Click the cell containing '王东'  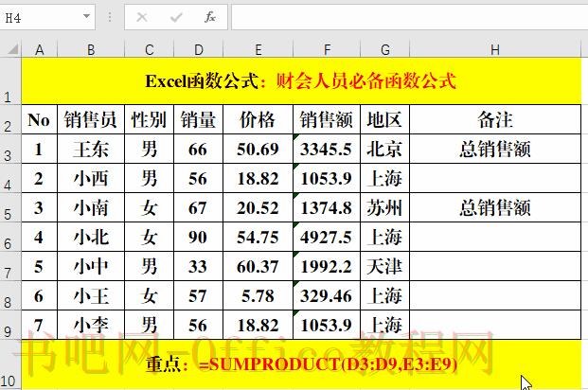click(x=91, y=149)
